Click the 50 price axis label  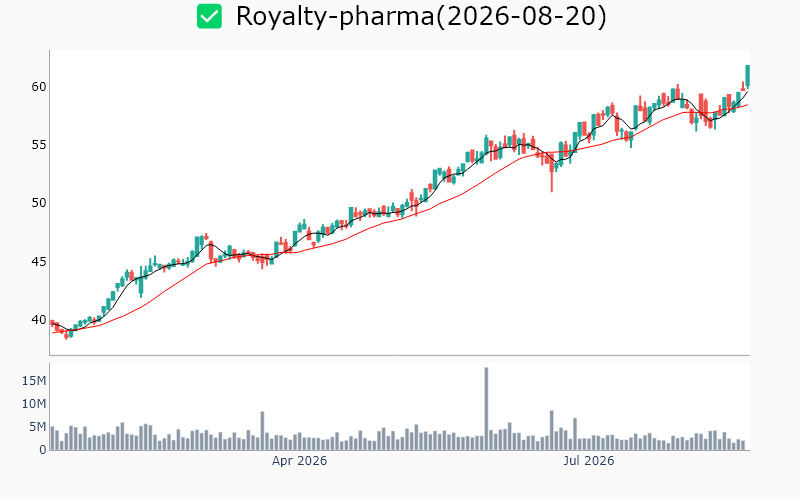39,203
